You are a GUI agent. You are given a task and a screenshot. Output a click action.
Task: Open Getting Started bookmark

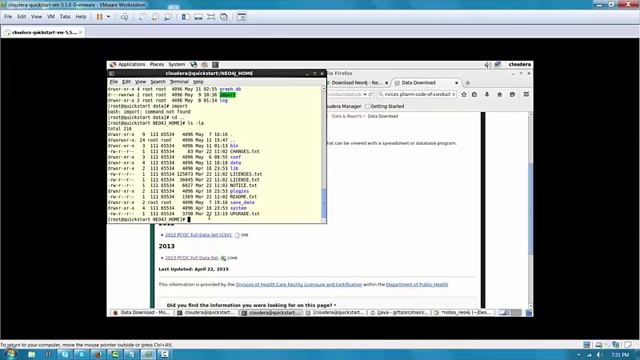pos(384,106)
